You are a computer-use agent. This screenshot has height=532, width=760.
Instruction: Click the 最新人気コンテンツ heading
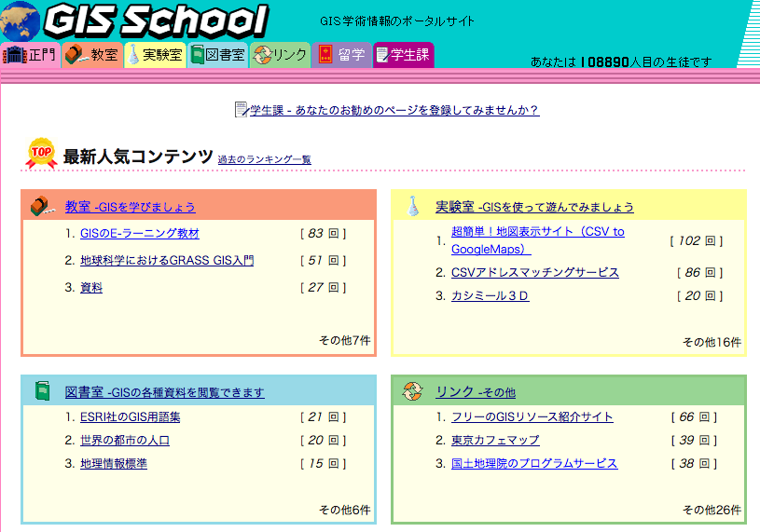(x=138, y=157)
